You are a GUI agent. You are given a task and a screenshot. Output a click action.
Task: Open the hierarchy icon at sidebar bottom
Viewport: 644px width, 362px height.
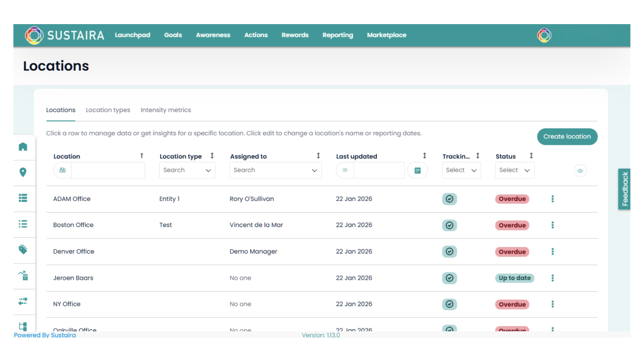(23, 326)
